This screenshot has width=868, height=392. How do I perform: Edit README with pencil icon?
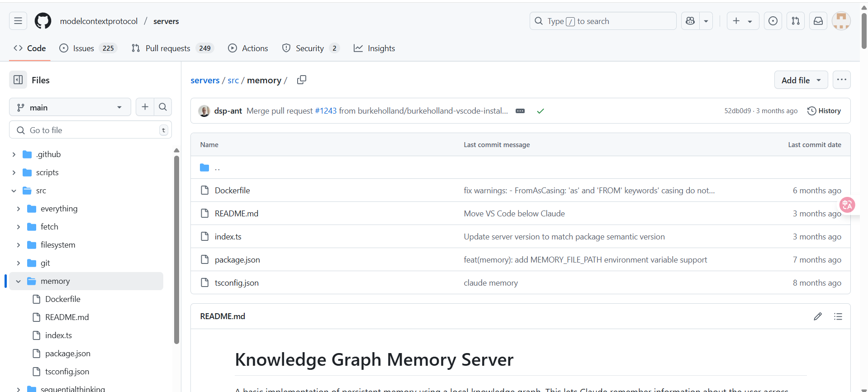tap(818, 316)
